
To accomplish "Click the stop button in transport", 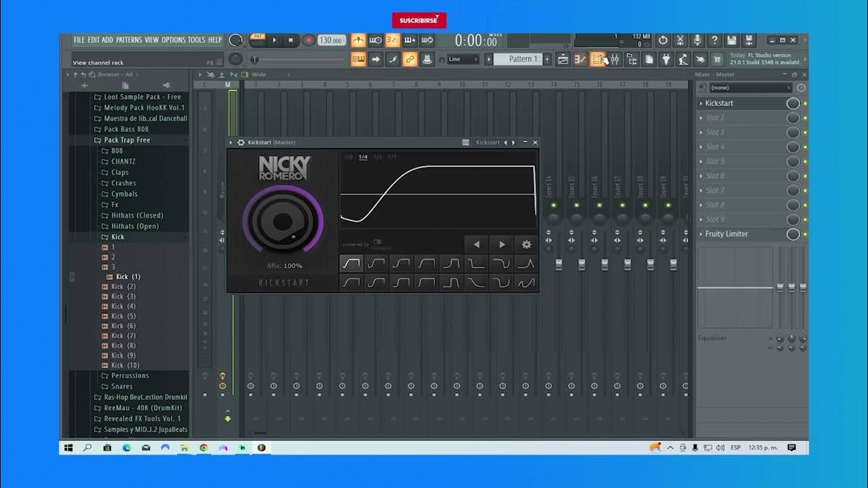I will 291,40.
